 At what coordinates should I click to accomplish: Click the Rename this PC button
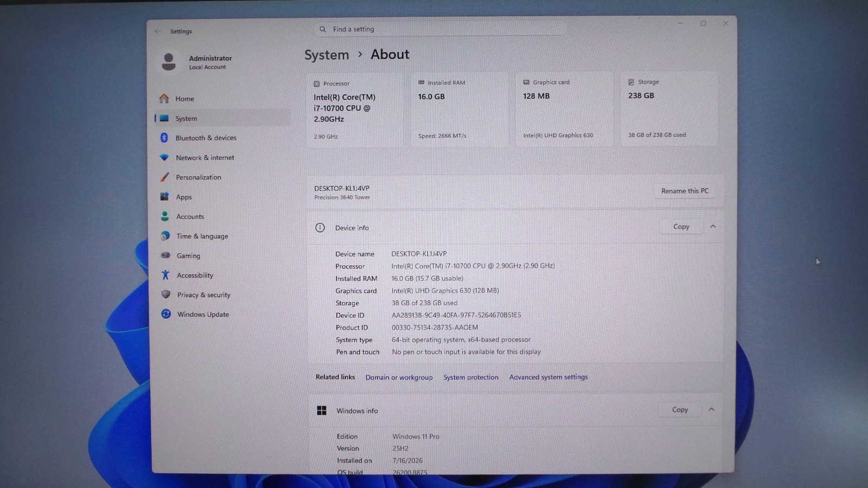tap(685, 191)
